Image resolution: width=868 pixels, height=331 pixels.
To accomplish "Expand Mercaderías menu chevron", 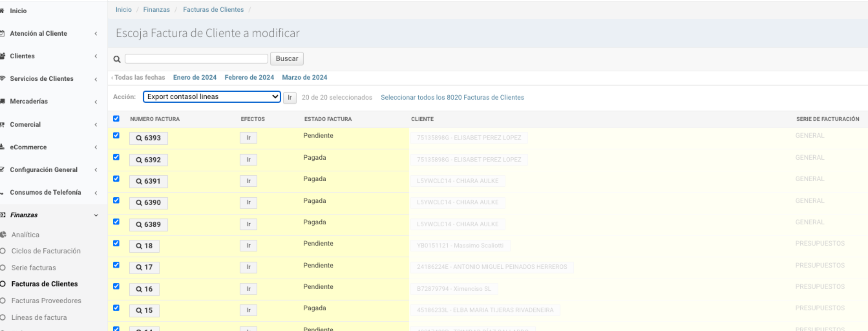I will [x=96, y=102].
